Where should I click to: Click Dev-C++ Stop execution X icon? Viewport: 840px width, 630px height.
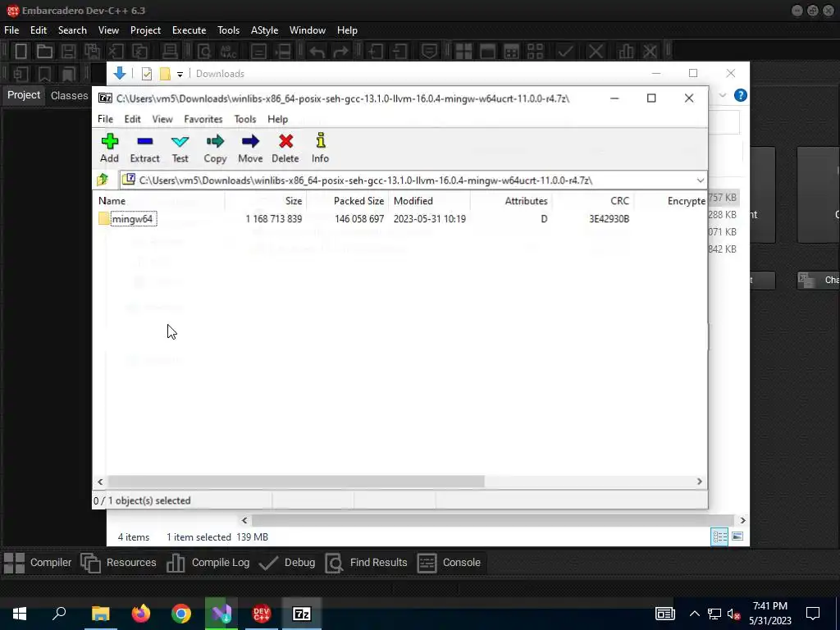point(596,52)
